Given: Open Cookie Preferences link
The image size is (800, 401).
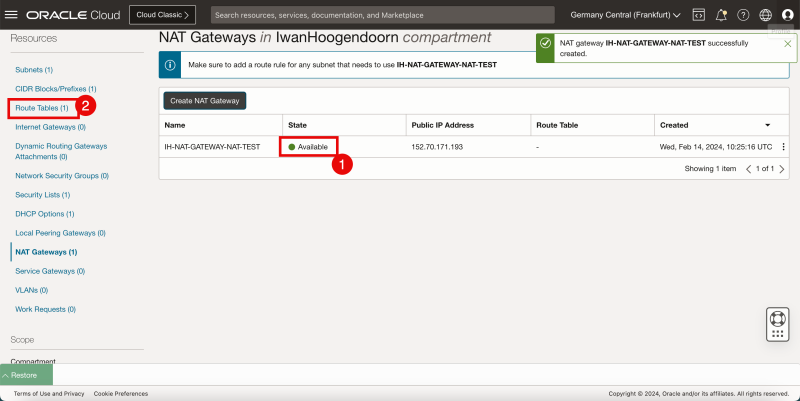Looking at the screenshot, I should (121, 394).
